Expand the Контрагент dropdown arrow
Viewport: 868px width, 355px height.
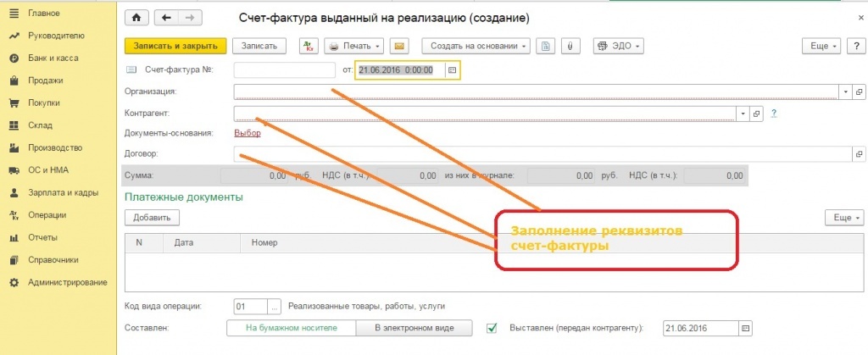point(743,114)
